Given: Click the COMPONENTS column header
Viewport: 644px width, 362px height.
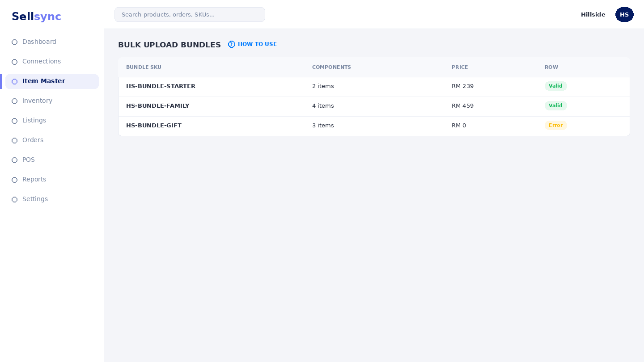Looking at the screenshot, I should point(331,67).
